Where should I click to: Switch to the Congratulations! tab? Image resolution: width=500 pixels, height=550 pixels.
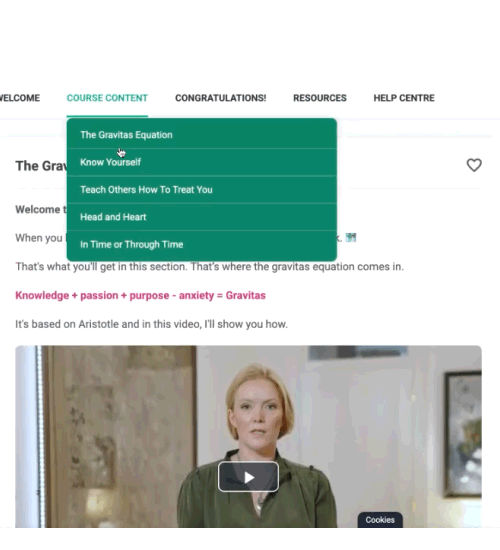tap(221, 98)
